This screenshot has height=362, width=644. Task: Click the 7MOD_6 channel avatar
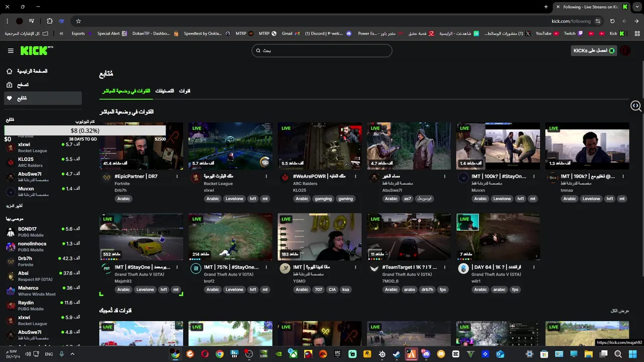click(374, 268)
